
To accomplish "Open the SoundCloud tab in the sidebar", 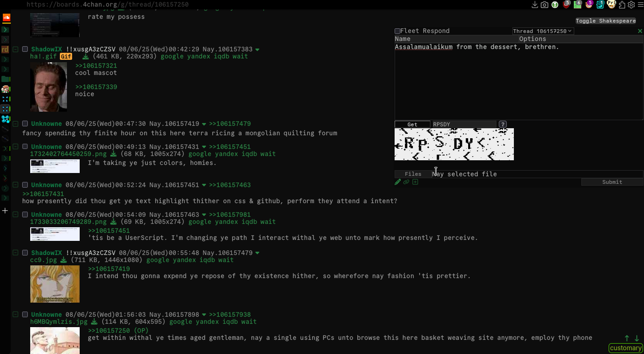I will (x=6, y=18).
